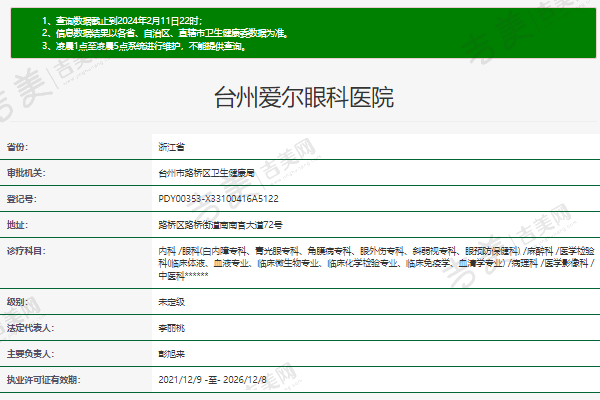Image resolution: width=600 pixels, height=400 pixels.
Task: Select approving authority 台州市路桥区卫生健康局
Action: (207, 173)
